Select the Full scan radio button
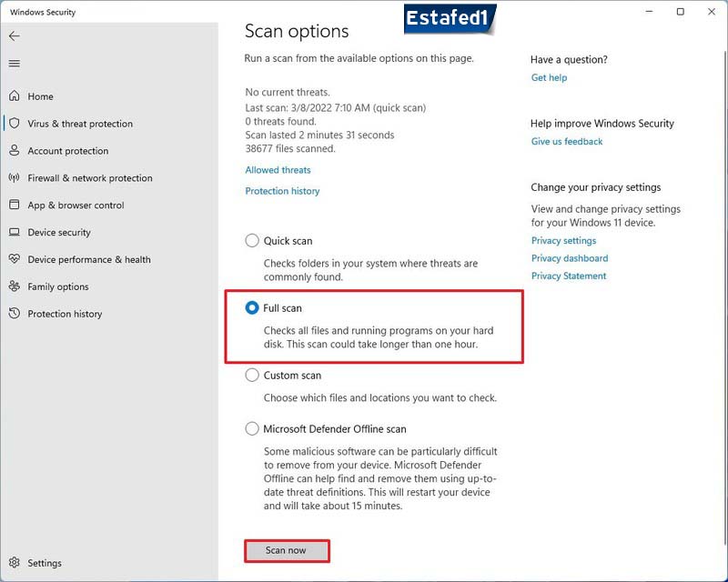This screenshot has width=728, height=582. [x=252, y=307]
